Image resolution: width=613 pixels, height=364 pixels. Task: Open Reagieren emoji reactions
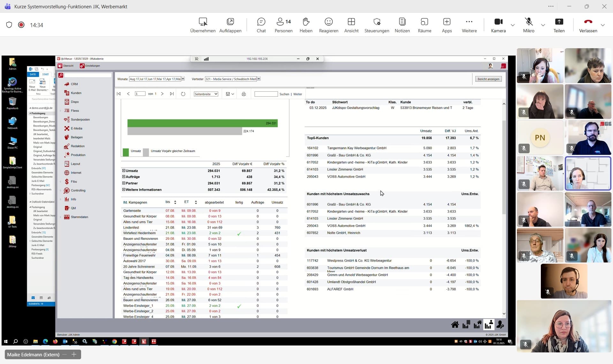coord(328,25)
